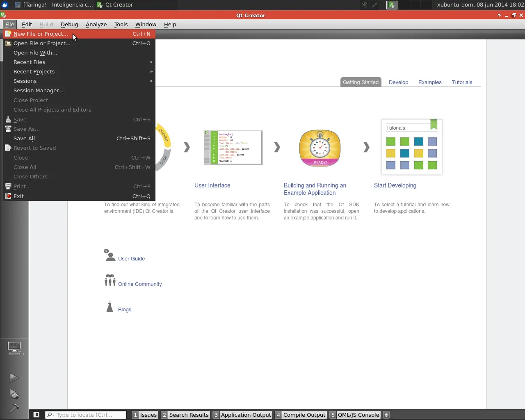Click the Qt Creator window title-bar icon
This screenshot has height=420, width=525.
point(3,15)
